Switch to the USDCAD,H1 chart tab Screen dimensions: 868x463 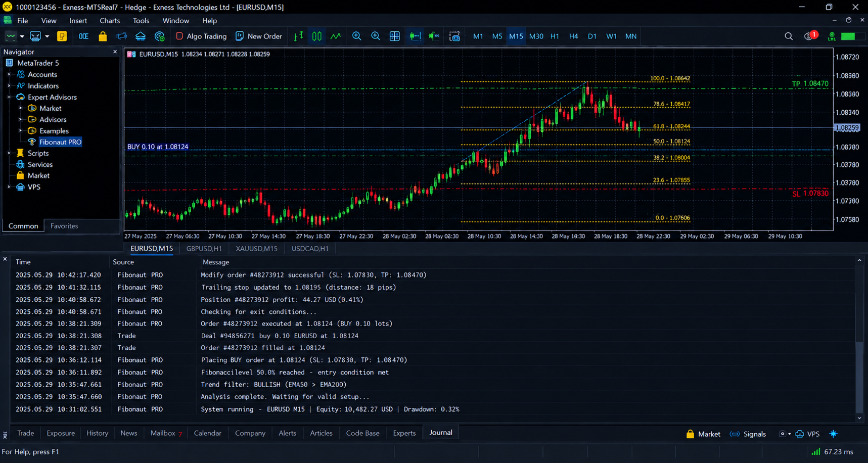[x=310, y=249]
